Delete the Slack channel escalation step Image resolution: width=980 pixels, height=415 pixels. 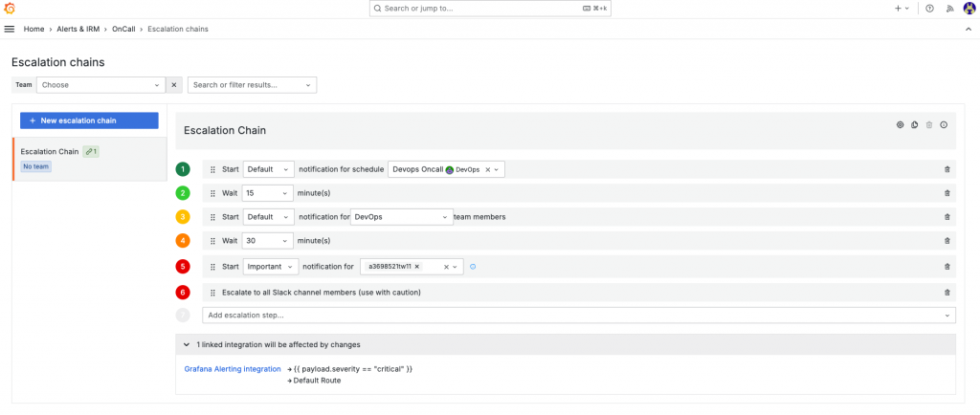947,292
